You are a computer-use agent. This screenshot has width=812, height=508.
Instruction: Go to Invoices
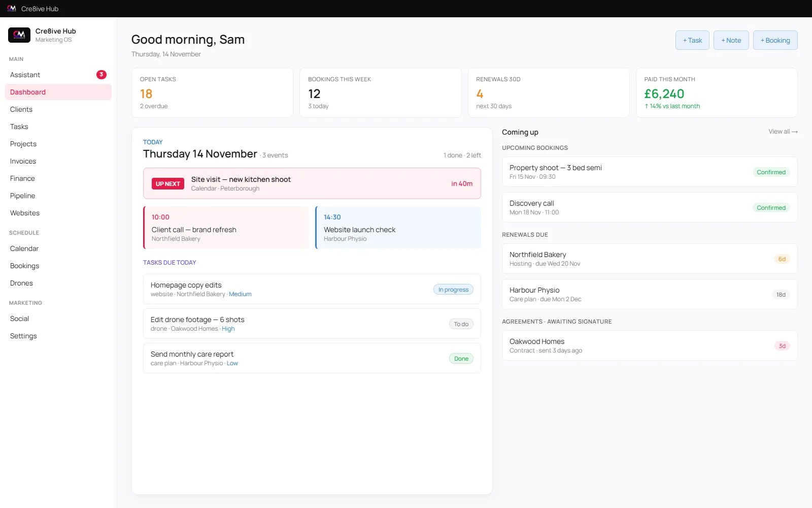pyautogui.click(x=58, y=161)
